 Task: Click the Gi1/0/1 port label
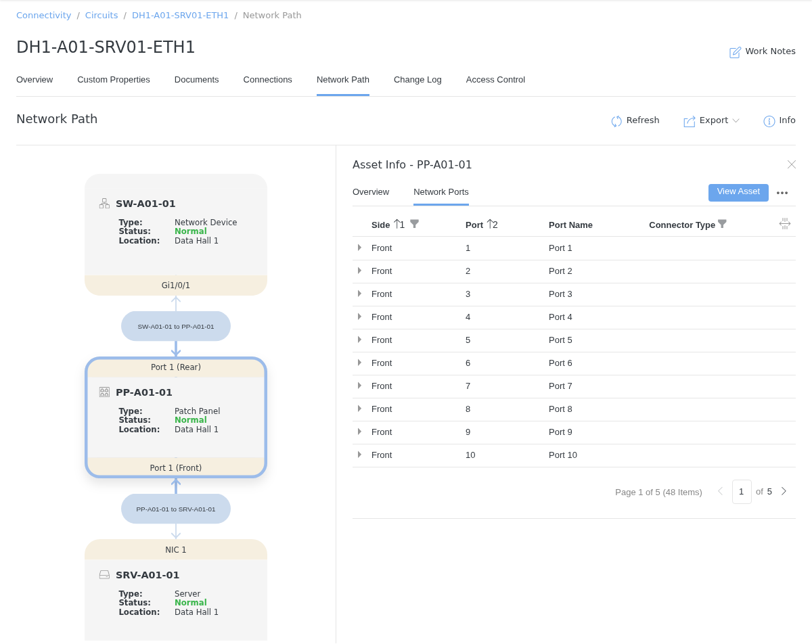[x=176, y=285]
